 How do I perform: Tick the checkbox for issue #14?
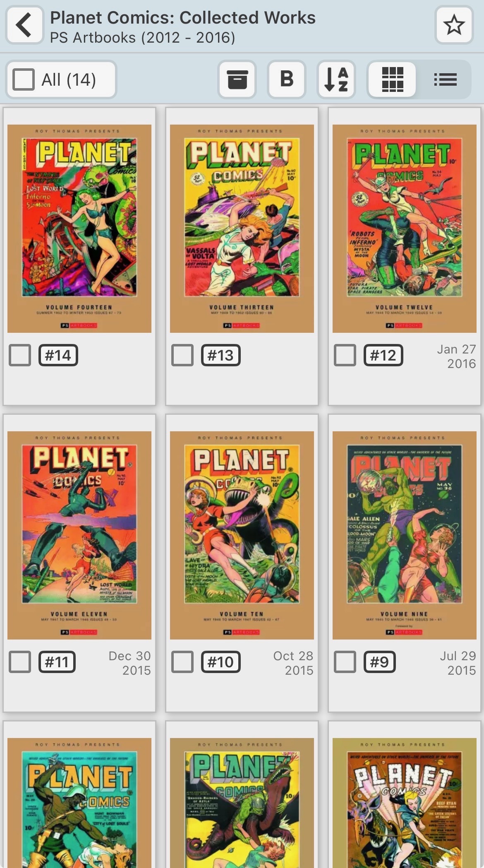(20, 355)
